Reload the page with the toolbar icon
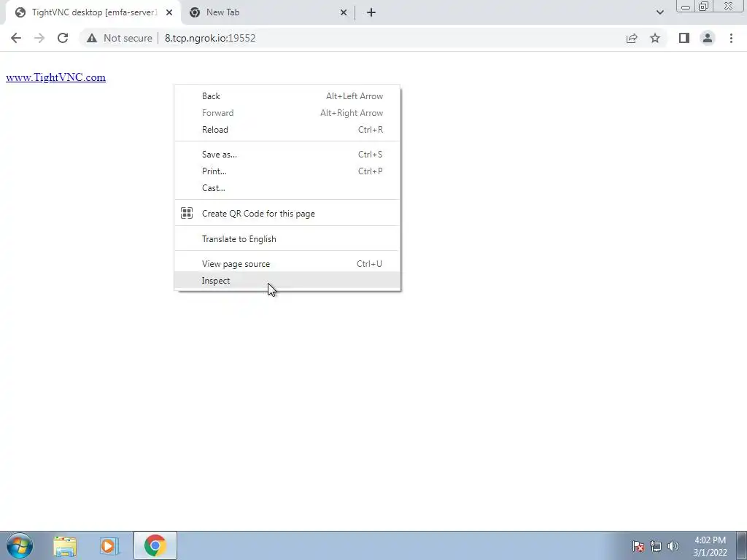Viewport: 747px width, 560px height. pos(63,38)
